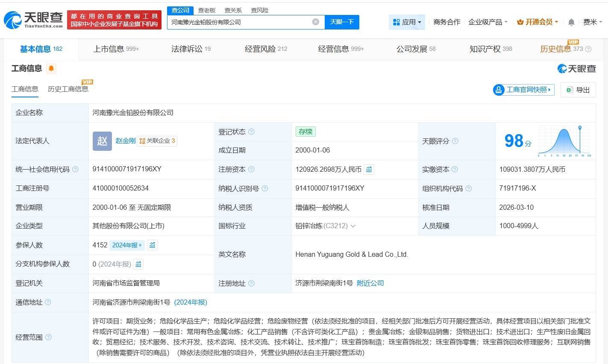Click the 天眼查 logo in header
Screen dimensions: 608x364
(x=33, y=20)
